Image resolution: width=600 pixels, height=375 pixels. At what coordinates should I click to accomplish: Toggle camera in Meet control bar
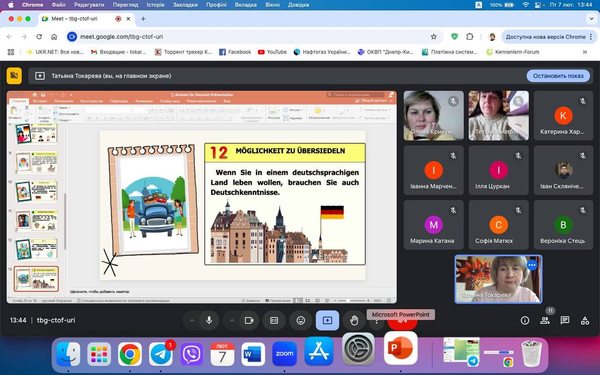click(x=249, y=320)
